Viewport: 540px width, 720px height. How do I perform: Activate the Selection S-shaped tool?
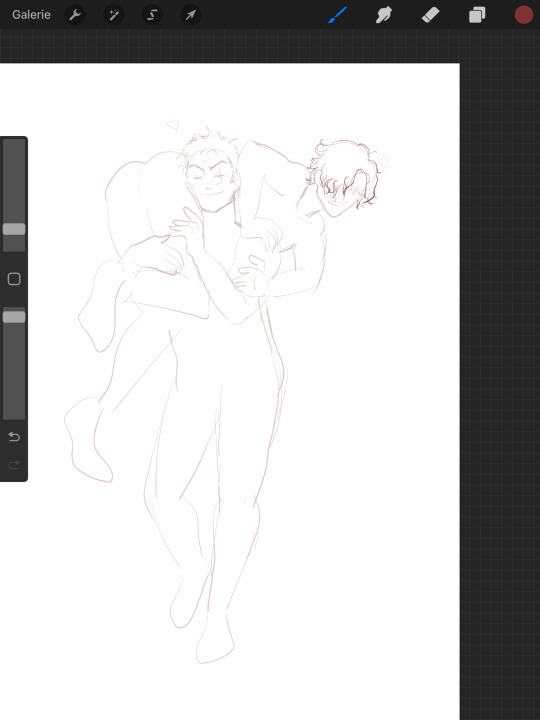pyautogui.click(x=152, y=15)
